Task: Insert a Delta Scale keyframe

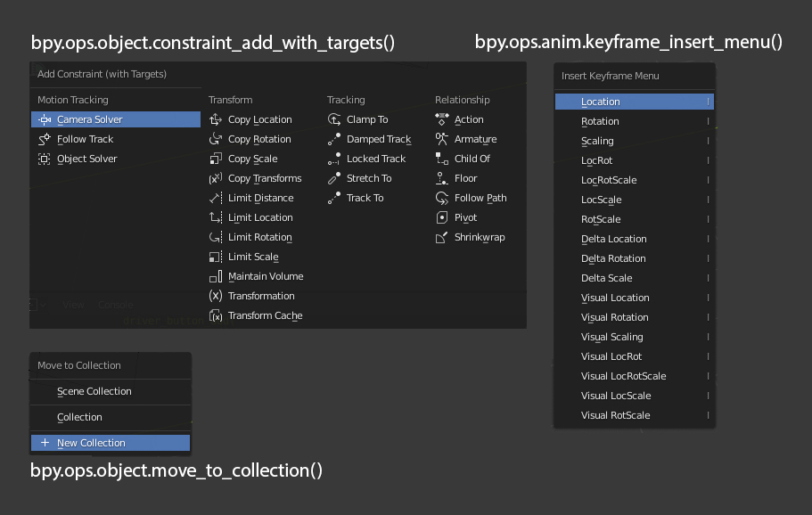Action: (635, 278)
